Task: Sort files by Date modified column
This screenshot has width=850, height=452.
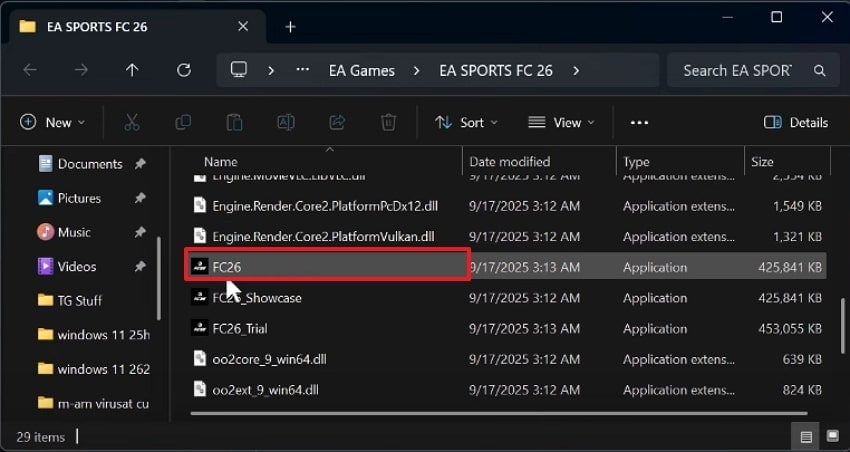Action: (x=510, y=162)
